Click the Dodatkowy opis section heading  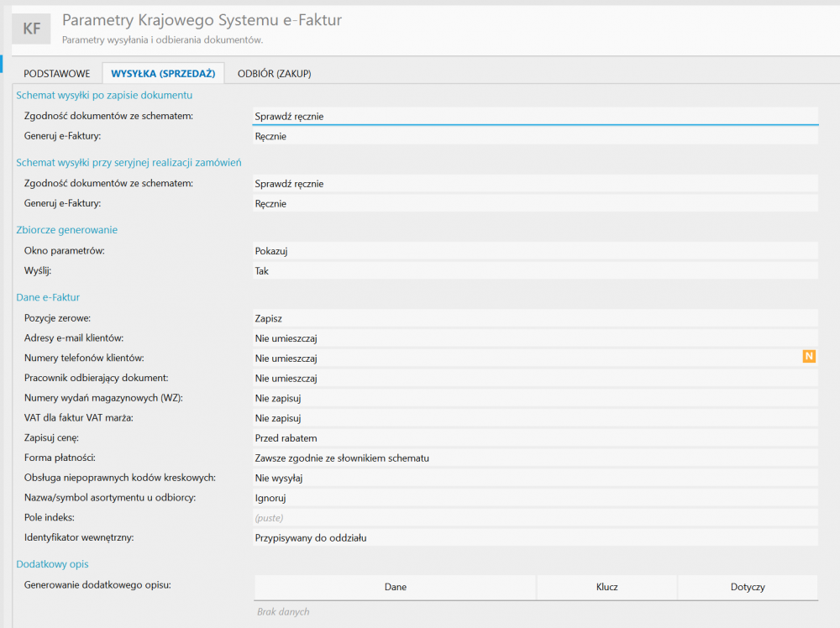(52, 564)
